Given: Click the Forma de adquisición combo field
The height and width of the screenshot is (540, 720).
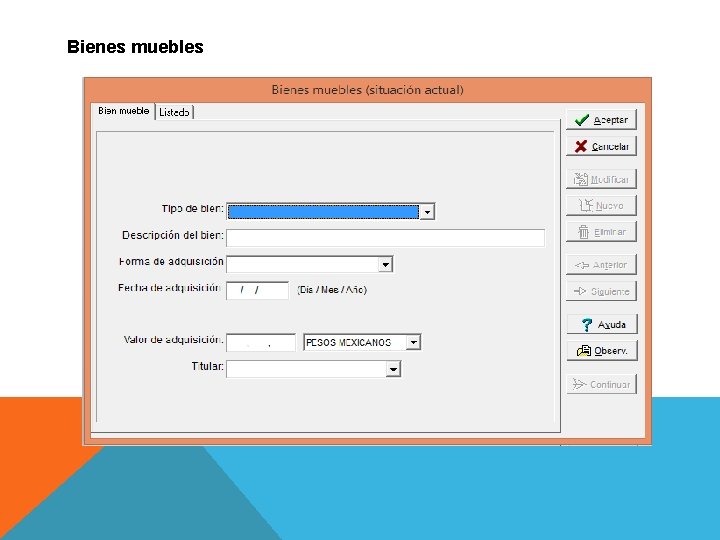Looking at the screenshot, I should point(309,264).
